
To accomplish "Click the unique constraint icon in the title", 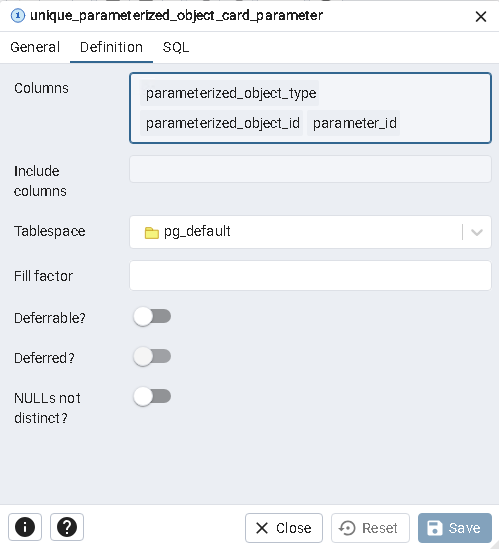I will click(x=18, y=16).
